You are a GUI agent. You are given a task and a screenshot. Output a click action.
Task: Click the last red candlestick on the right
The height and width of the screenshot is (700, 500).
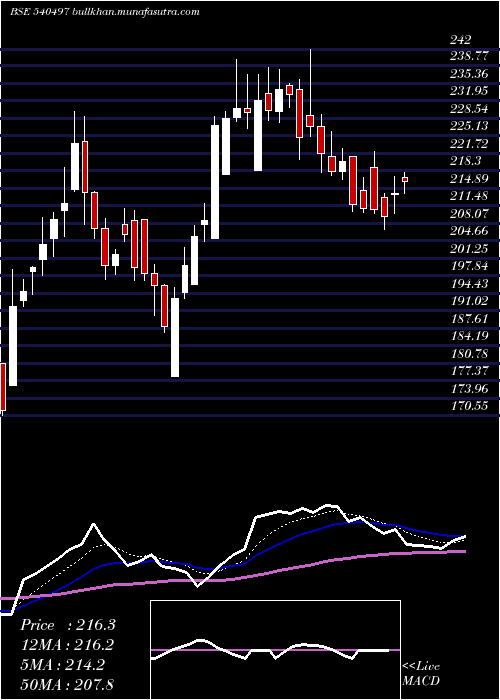[405, 179]
